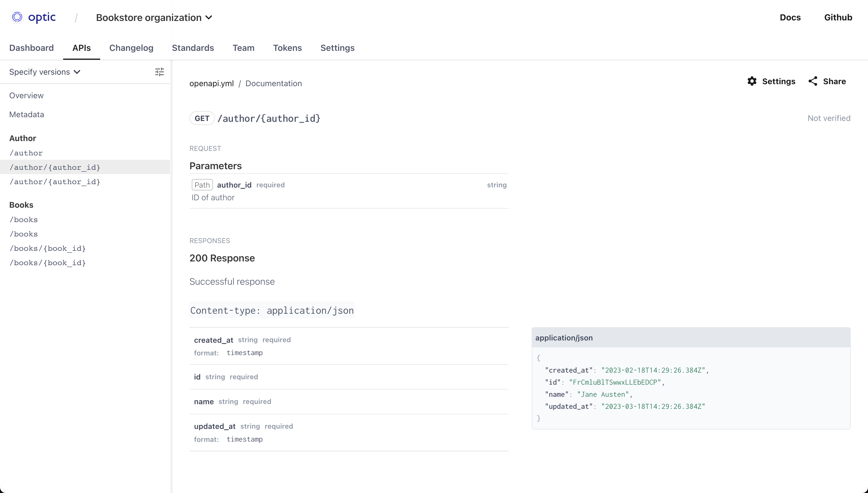Click the GET method badge

pos(202,118)
